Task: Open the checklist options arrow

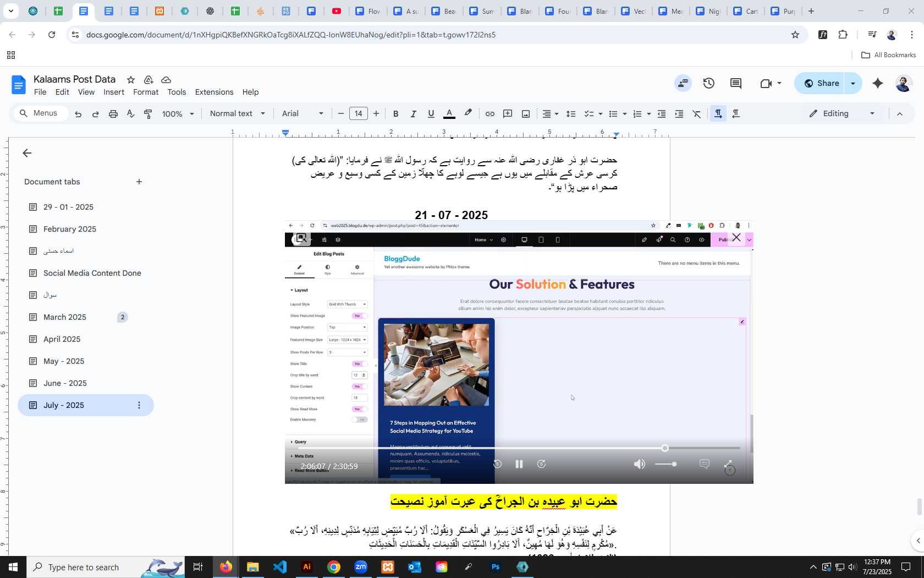Action: [x=601, y=114]
